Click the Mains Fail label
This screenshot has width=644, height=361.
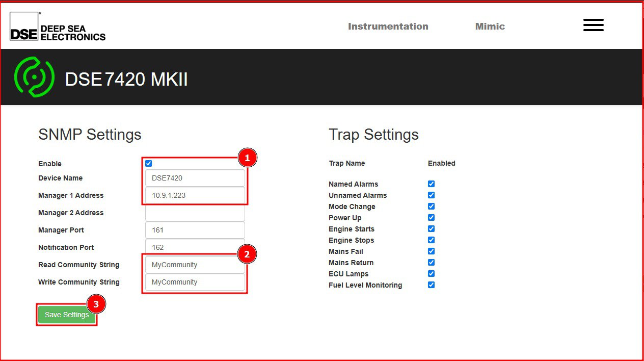pyautogui.click(x=346, y=251)
